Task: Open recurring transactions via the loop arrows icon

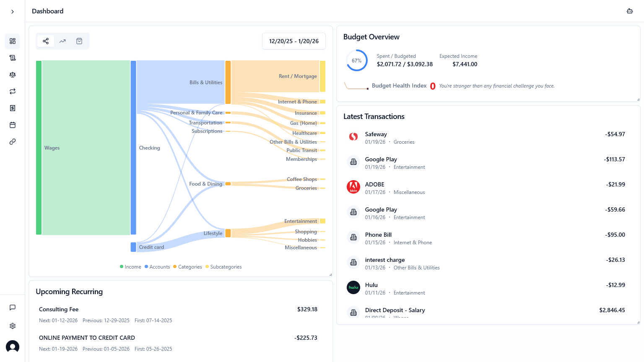Action: point(12,91)
